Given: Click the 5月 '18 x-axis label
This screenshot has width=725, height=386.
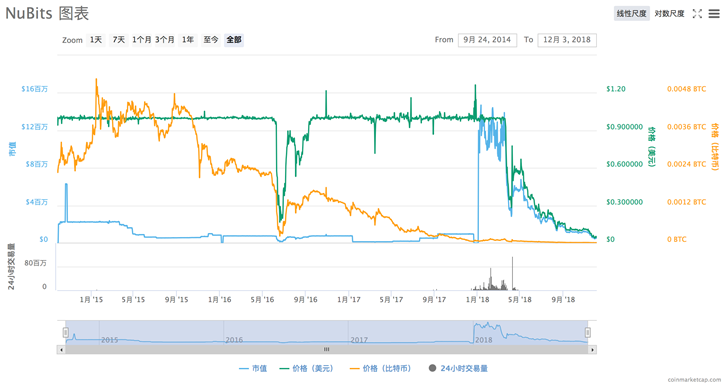Looking at the screenshot, I should point(520,300).
